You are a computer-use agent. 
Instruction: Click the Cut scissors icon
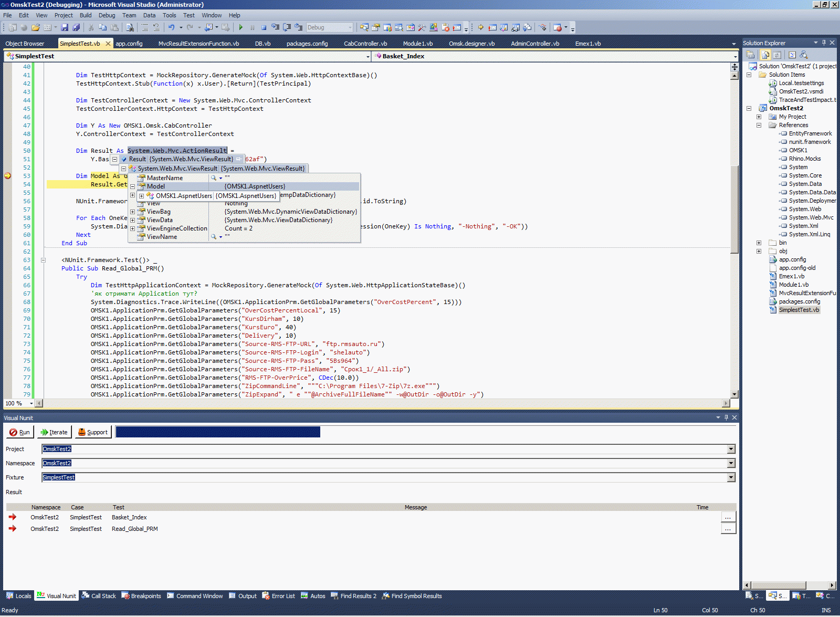91,27
